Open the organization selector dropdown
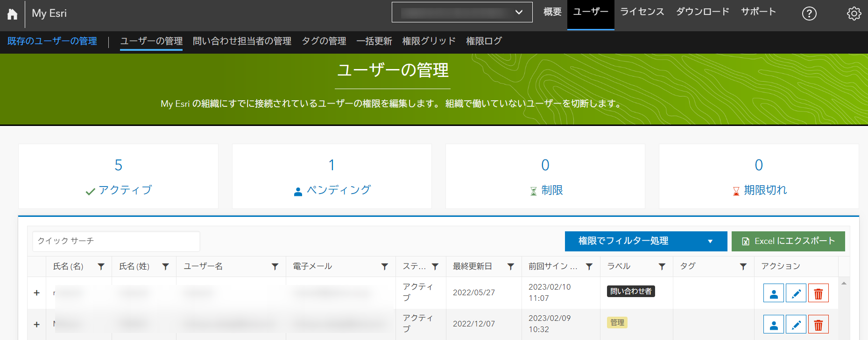The width and height of the screenshot is (868, 340). click(x=462, y=12)
